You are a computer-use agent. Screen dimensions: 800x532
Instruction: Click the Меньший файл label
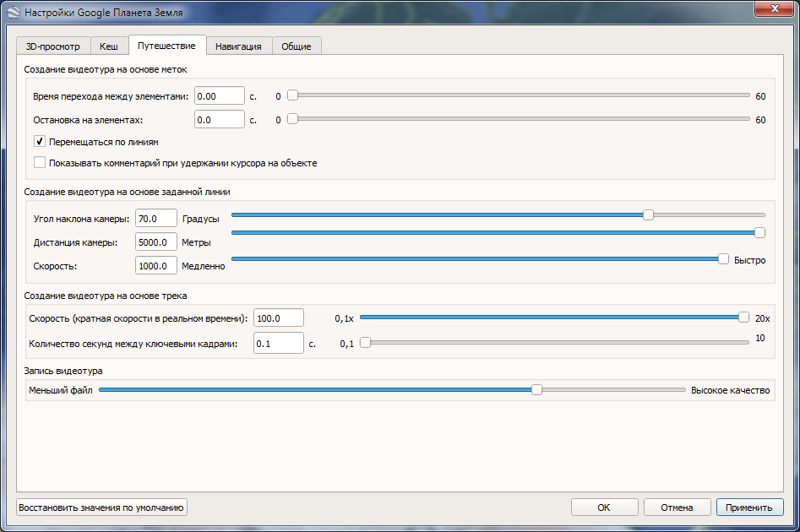click(61, 390)
